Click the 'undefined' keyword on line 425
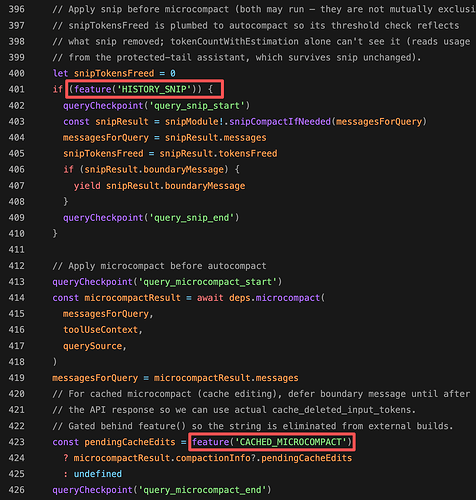Viewport: 476px width, 500px height. point(98,474)
